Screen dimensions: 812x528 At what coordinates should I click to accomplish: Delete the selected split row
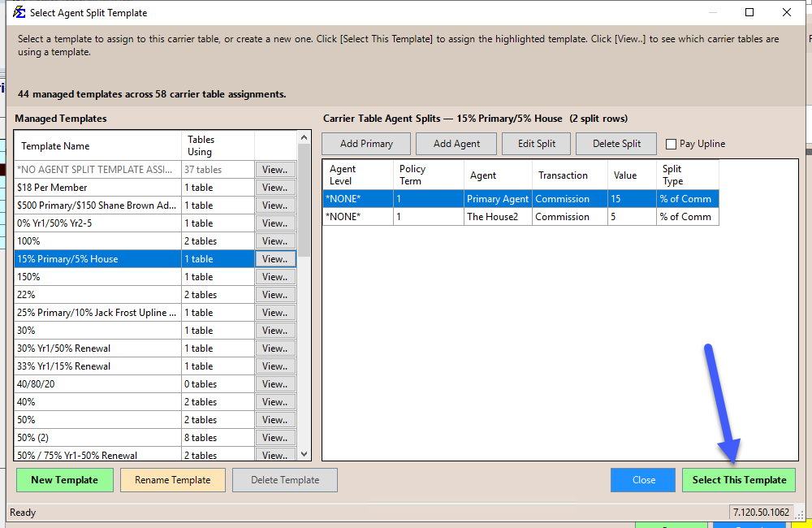click(616, 144)
